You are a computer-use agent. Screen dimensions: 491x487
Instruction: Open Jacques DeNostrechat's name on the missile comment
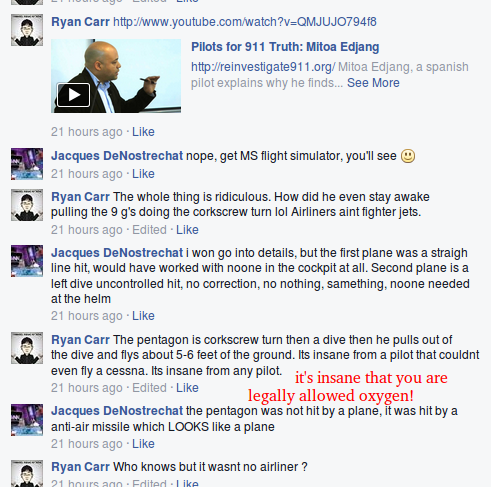pyautogui.click(x=117, y=411)
